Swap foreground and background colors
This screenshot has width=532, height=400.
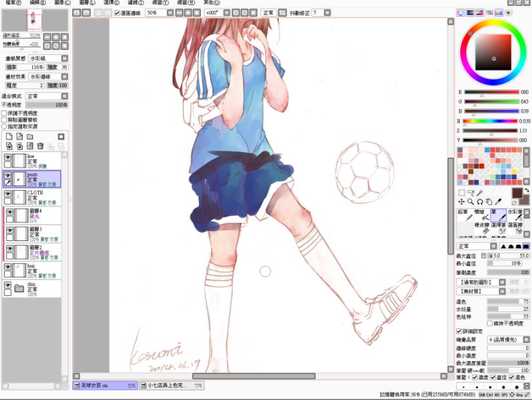click(526, 191)
